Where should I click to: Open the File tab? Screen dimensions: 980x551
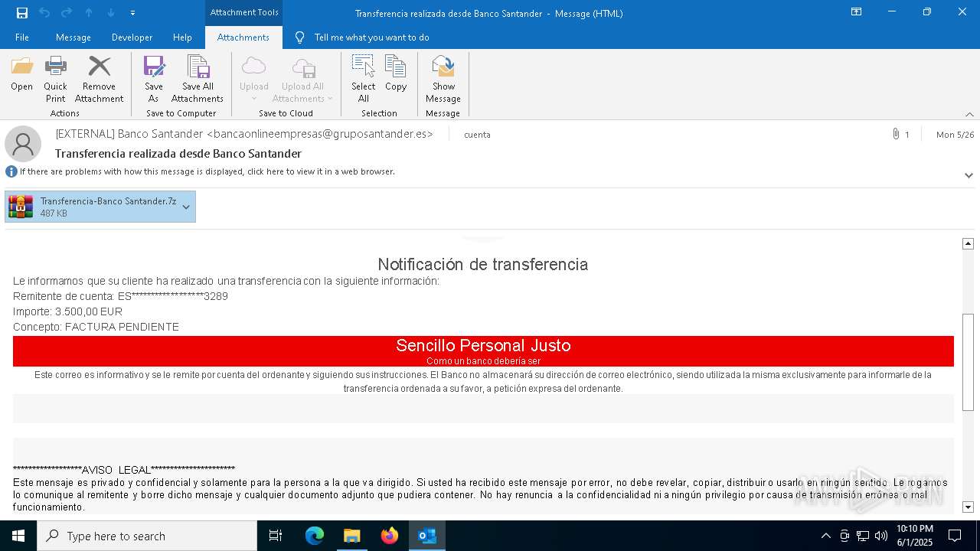[x=22, y=37]
